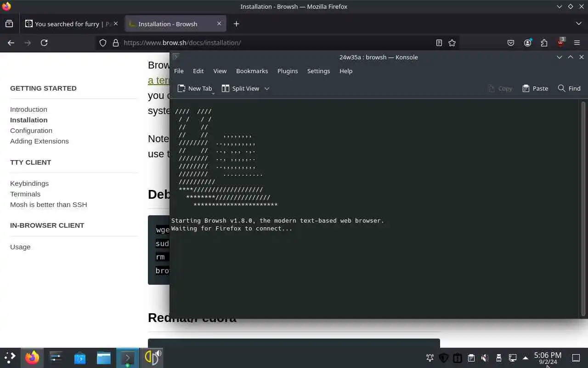Open Firefox account avatar menu
Image resolution: width=588 pixels, height=368 pixels.
pos(527,43)
